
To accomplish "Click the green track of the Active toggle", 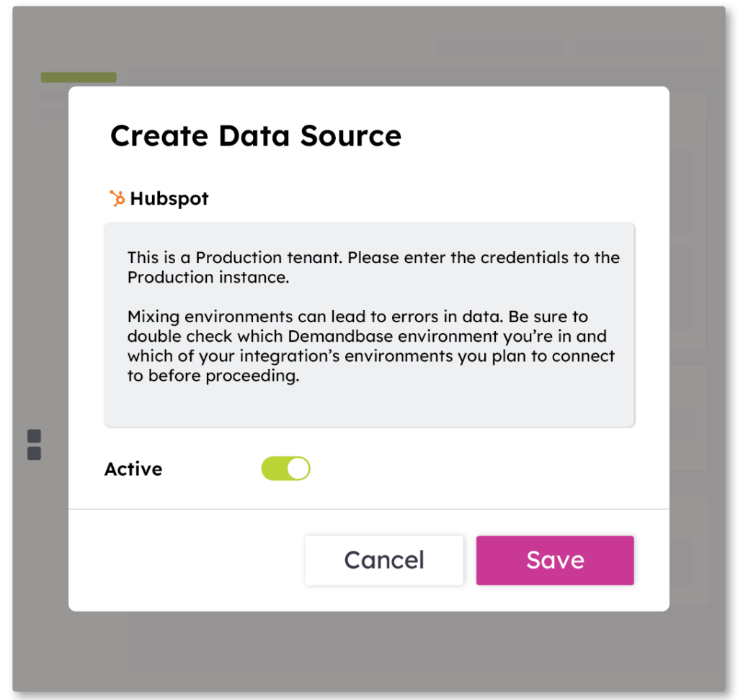I will click(x=273, y=469).
